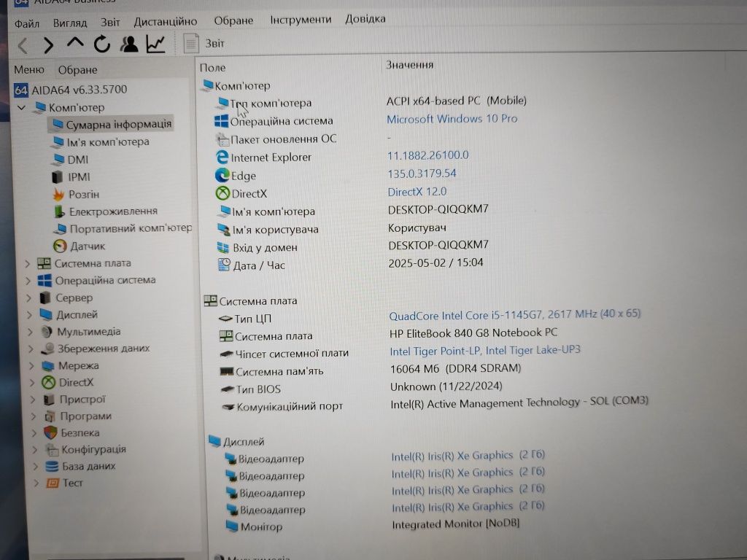The height and width of the screenshot is (560, 747).
Task: Open the Інструменти menu
Action: pos(301,20)
